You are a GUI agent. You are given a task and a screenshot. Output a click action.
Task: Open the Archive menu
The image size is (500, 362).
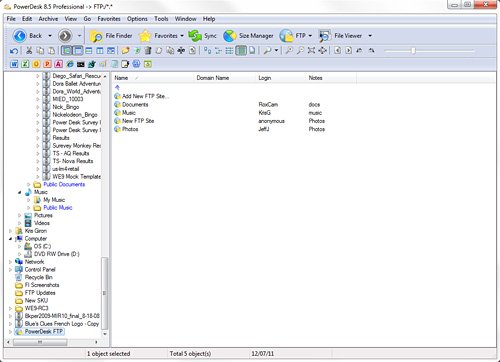pos(48,19)
